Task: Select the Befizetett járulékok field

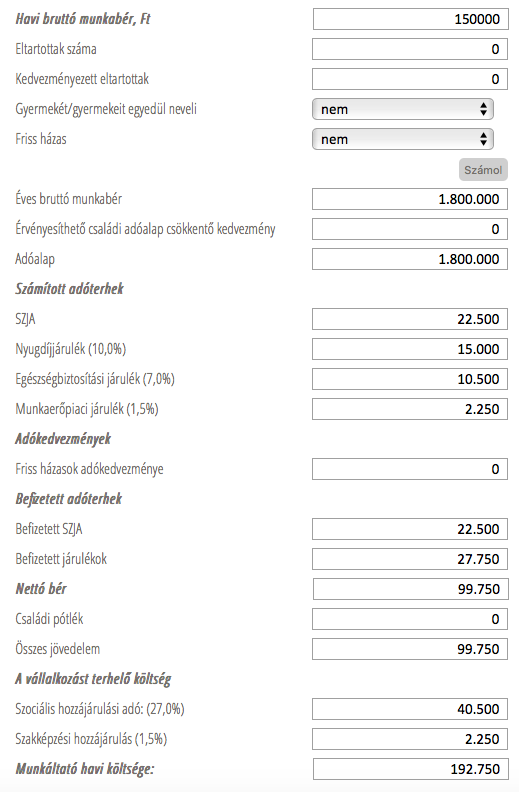Action: pos(409,559)
